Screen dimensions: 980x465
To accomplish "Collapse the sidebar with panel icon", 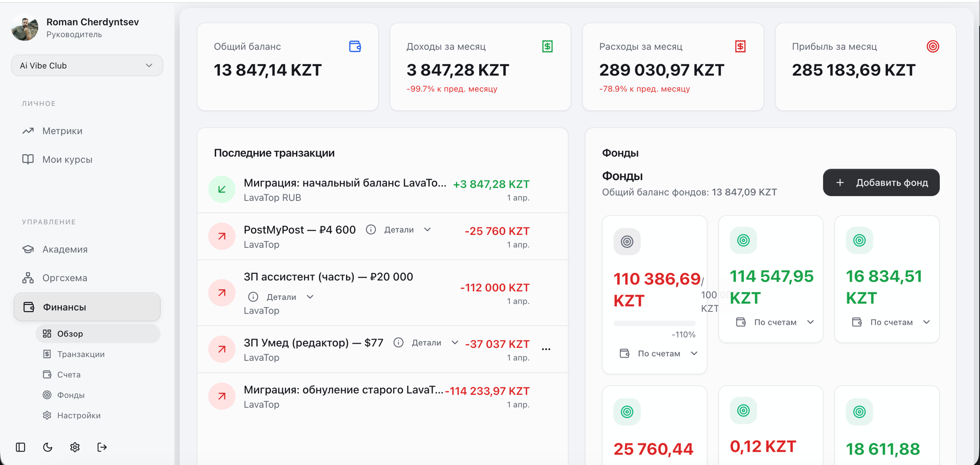I will click(x=21, y=447).
